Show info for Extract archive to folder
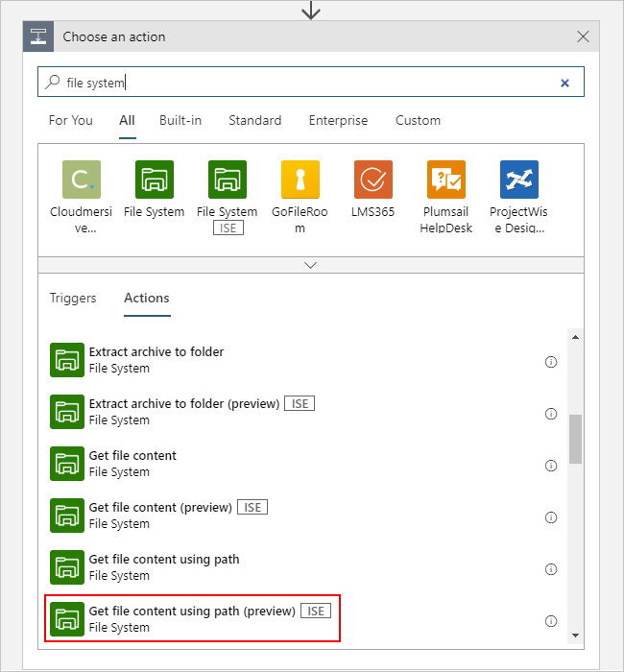The image size is (624, 672). pyautogui.click(x=551, y=362)
